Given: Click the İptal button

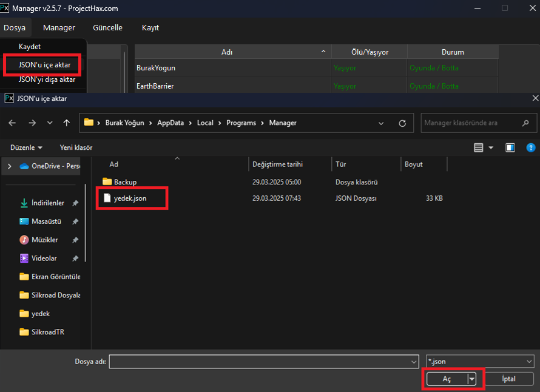Looking at the screenshot, I should click(508, 378).
